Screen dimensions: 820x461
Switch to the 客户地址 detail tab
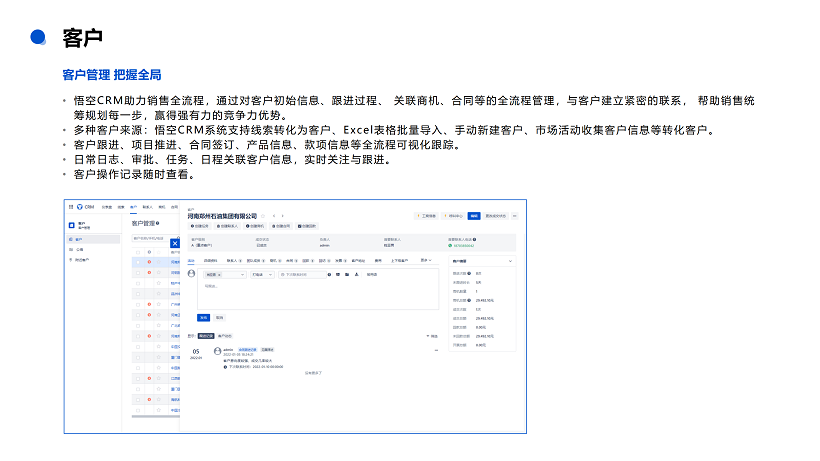coord(358,260)
